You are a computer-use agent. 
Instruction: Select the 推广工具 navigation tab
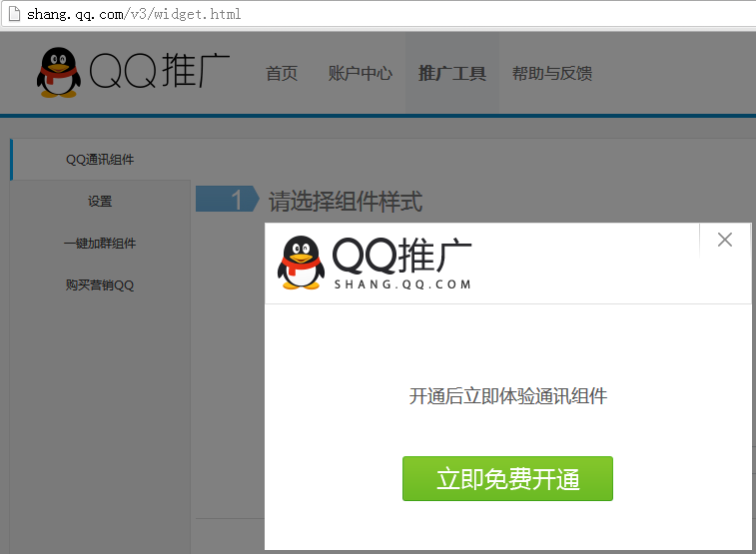point(451,73)
